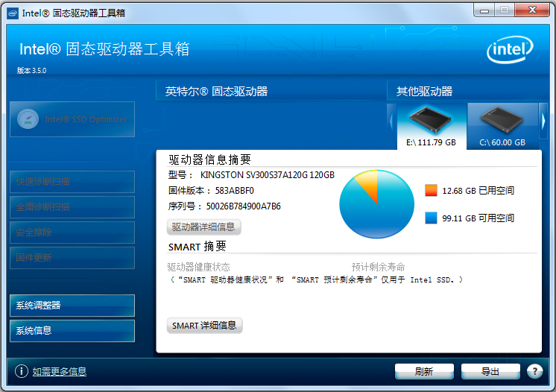Screen dimensions: 556x392
Task: Select the C:\ 60.00 GB drive thumbnail
Action: (x=502, y=127)
